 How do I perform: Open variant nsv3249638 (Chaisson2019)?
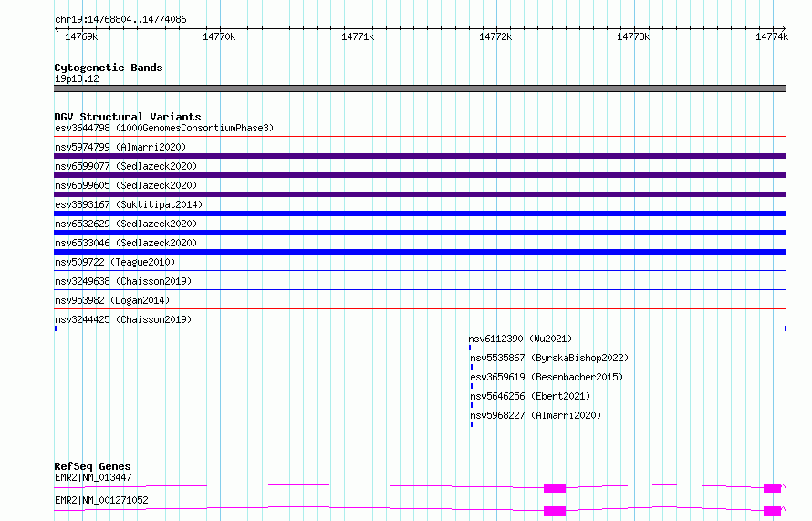pos(123,281)
